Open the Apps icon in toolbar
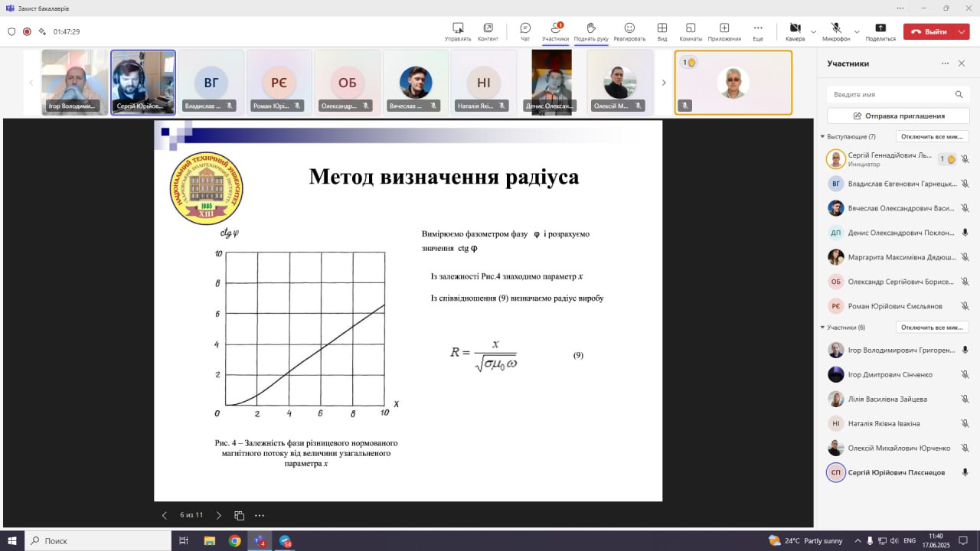This screenshot has height=551, width=980. click(724, 28)
